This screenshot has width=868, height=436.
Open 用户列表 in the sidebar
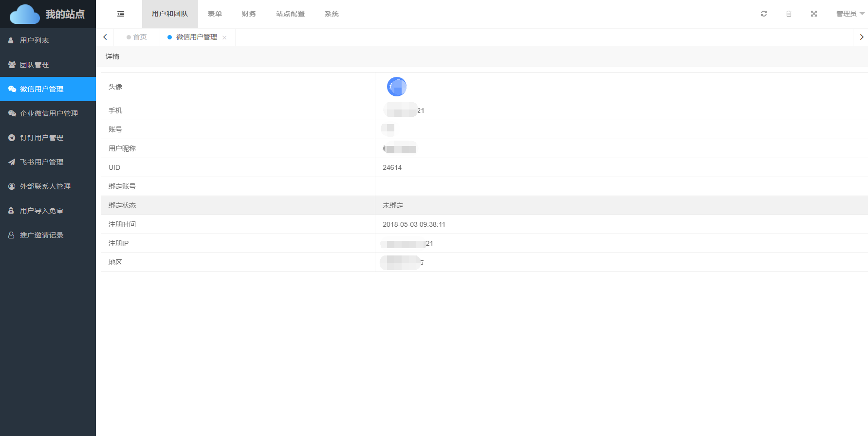34,40
